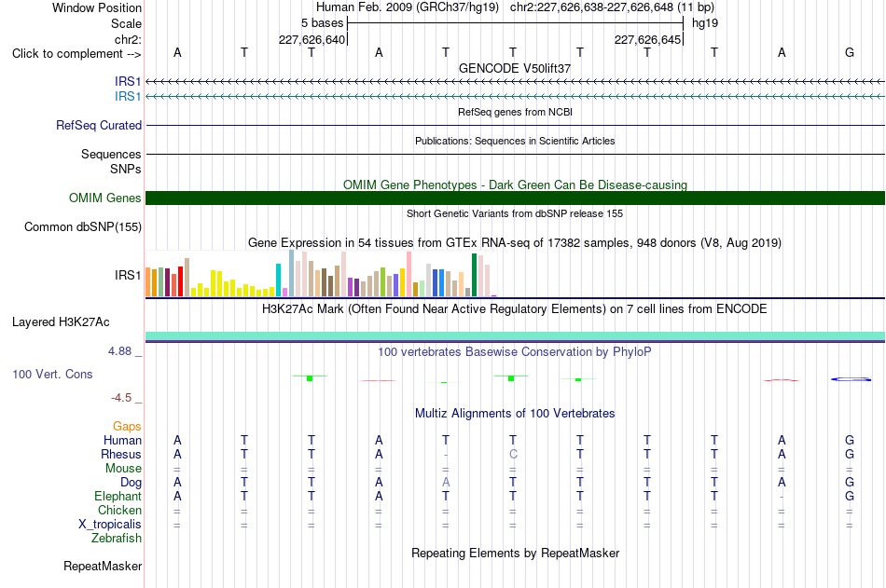Open the GENCODE V50lift37 track title
Image resolution: width=886 pixels, height=588 pixels.
[515, 68]
